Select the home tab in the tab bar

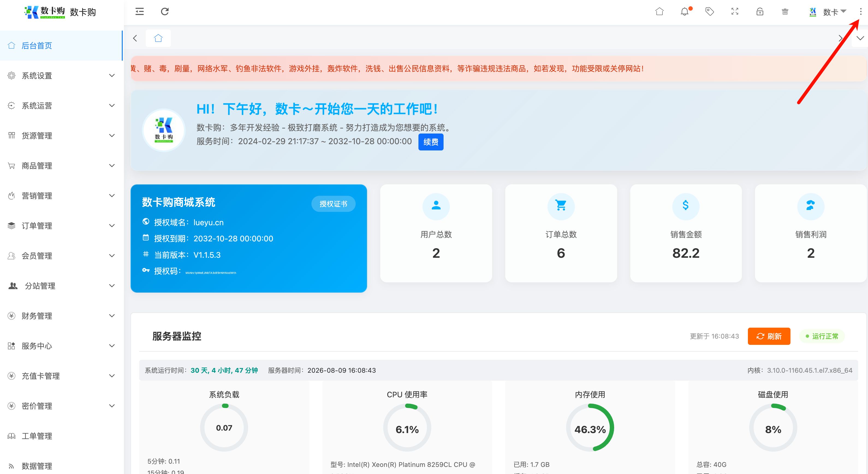158,38
